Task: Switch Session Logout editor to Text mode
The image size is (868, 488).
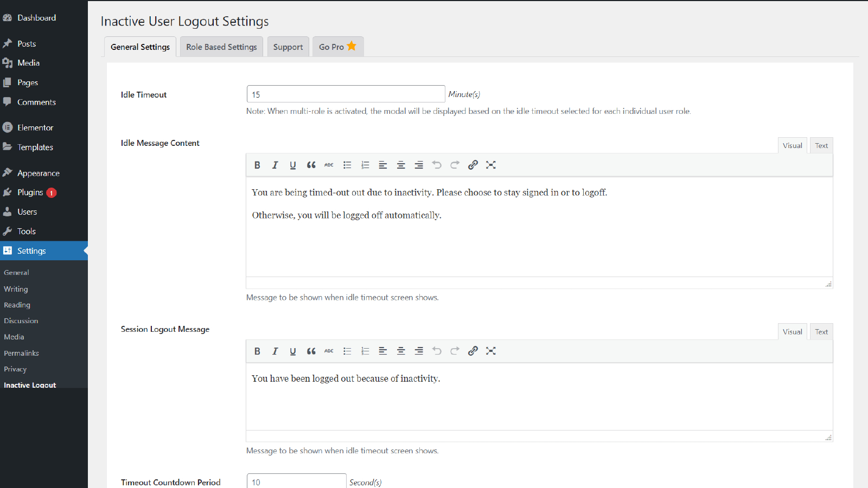Action: 821,332
